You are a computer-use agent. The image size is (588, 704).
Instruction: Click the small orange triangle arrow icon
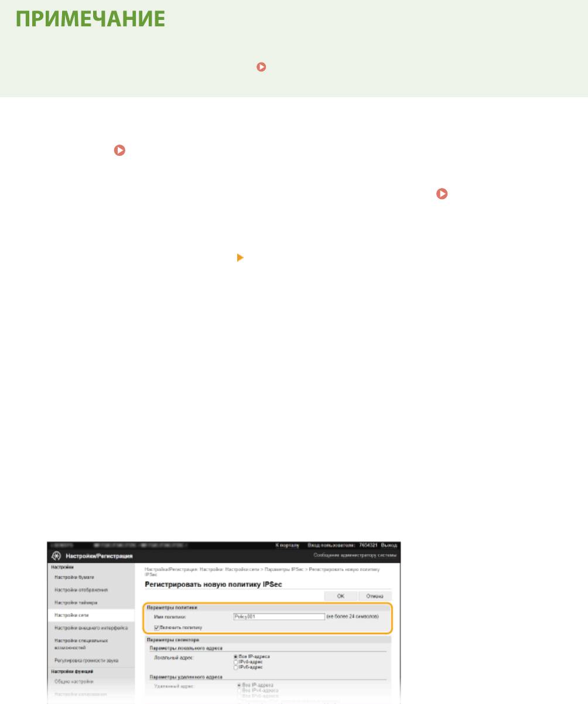(239, 257)
